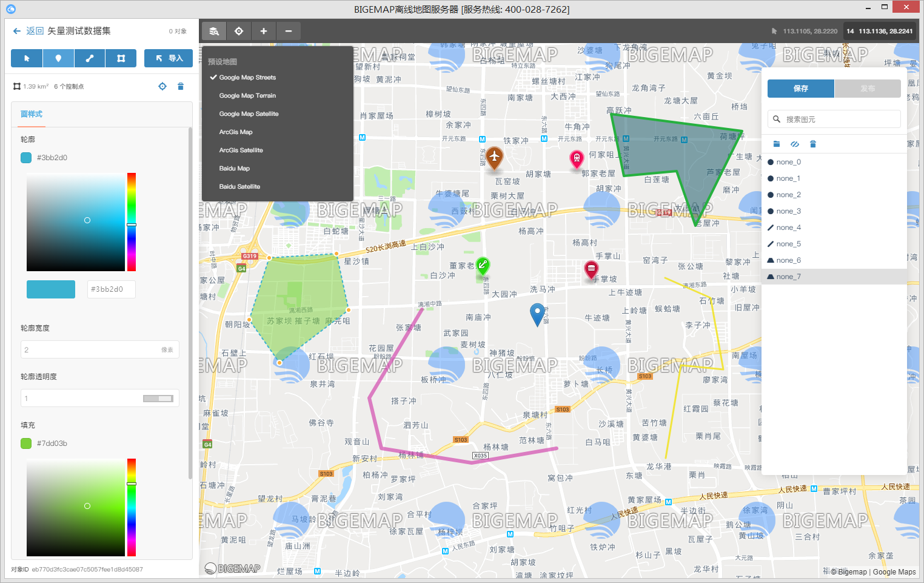The height and width of the screenshot is (583, 924).
Task: Click the 保存 save button
Action: [800, 89]
